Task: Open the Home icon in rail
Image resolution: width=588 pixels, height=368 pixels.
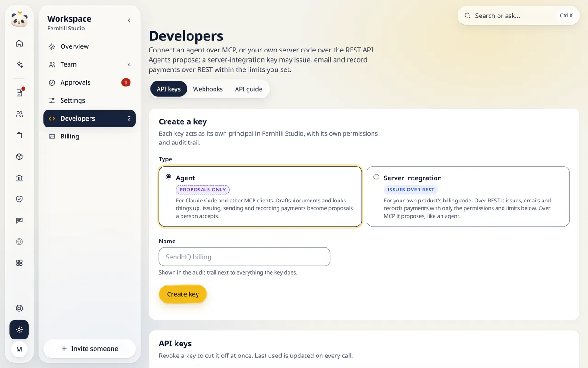Action: click(x=19, y=44)
